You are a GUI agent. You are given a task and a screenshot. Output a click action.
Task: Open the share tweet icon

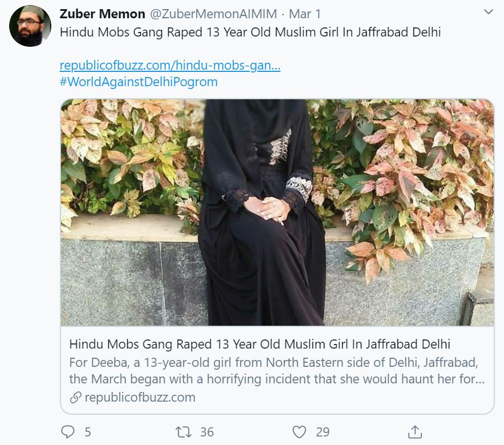click(415, 432)
